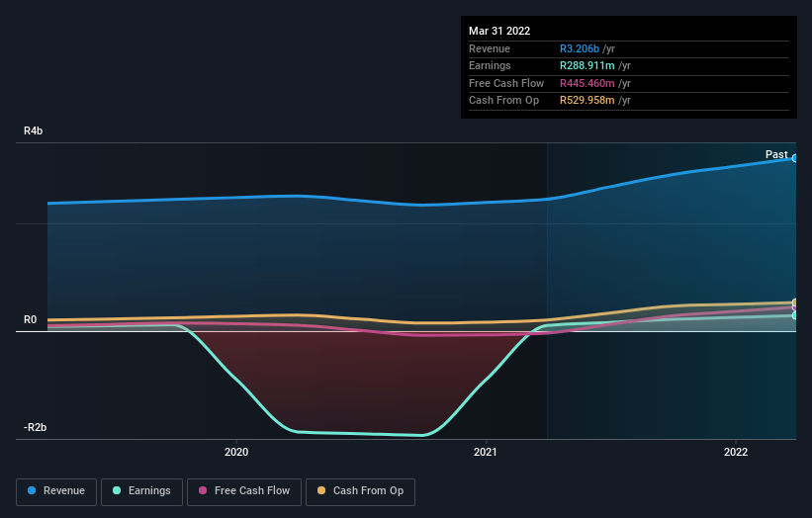Click the 2022 x-axis label
The image size is (812, 518).
[736, 452]
